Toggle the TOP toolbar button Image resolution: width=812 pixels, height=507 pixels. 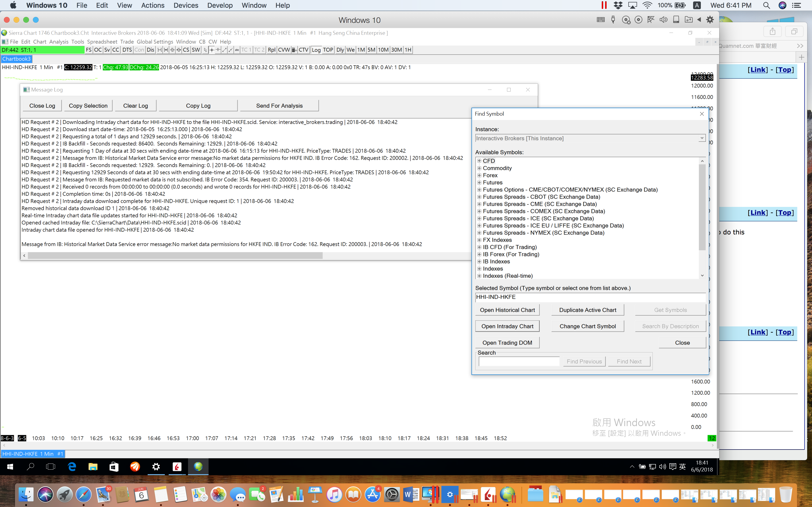328,50
